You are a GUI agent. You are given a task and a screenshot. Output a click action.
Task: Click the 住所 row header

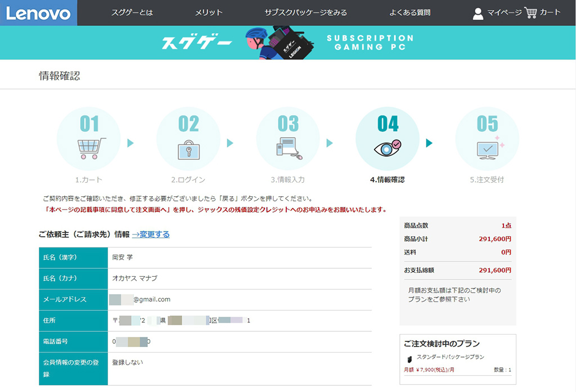(74, 321)
